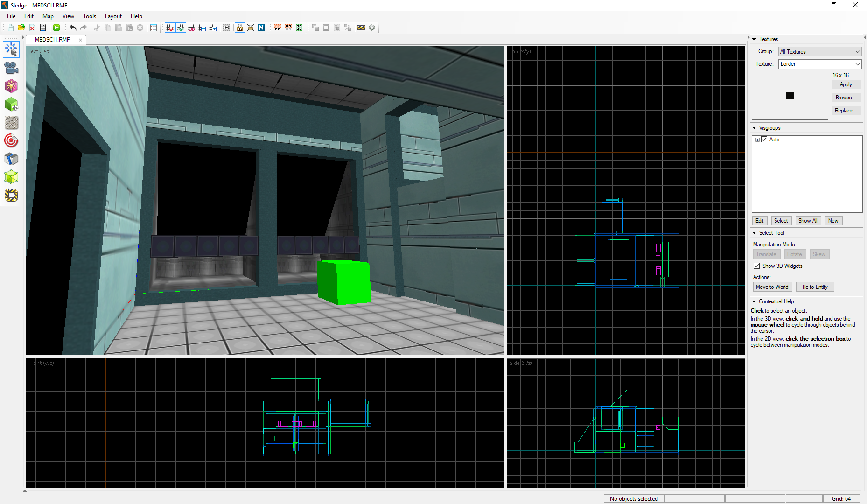Select the Cordon tool striped icon
Screen dimensions: 867x504
tap(11, 195)
